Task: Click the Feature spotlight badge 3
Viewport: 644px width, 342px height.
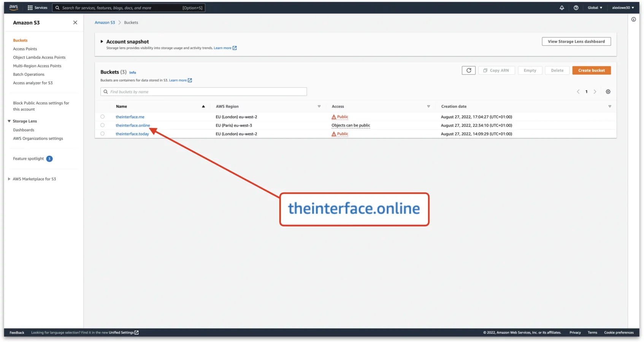Action: 49,159
